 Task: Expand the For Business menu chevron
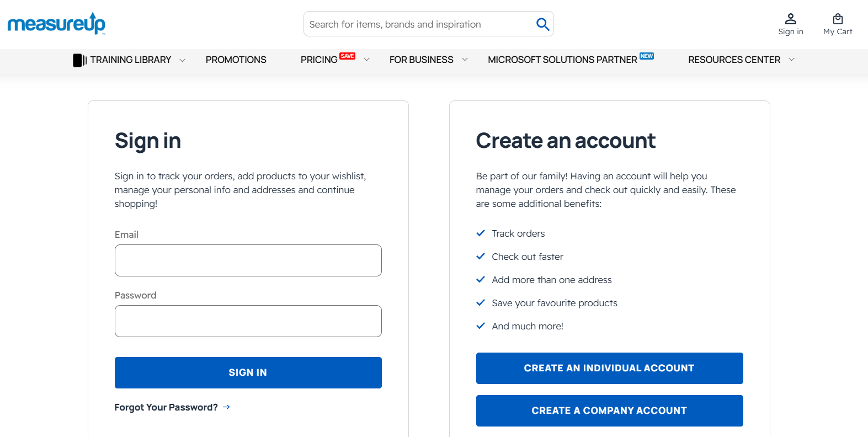pyautogui.click(x=465, y=59)
